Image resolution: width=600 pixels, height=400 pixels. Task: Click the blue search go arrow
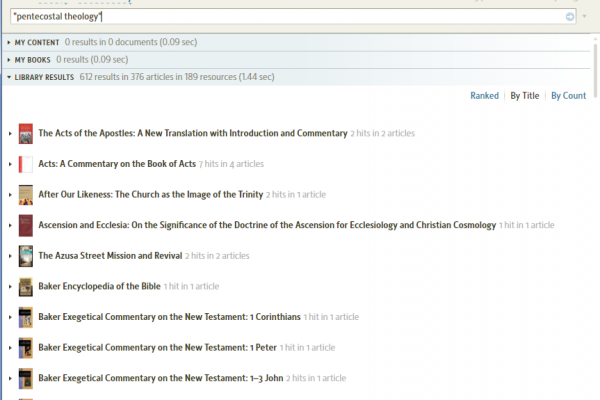(x=570, y=17)
